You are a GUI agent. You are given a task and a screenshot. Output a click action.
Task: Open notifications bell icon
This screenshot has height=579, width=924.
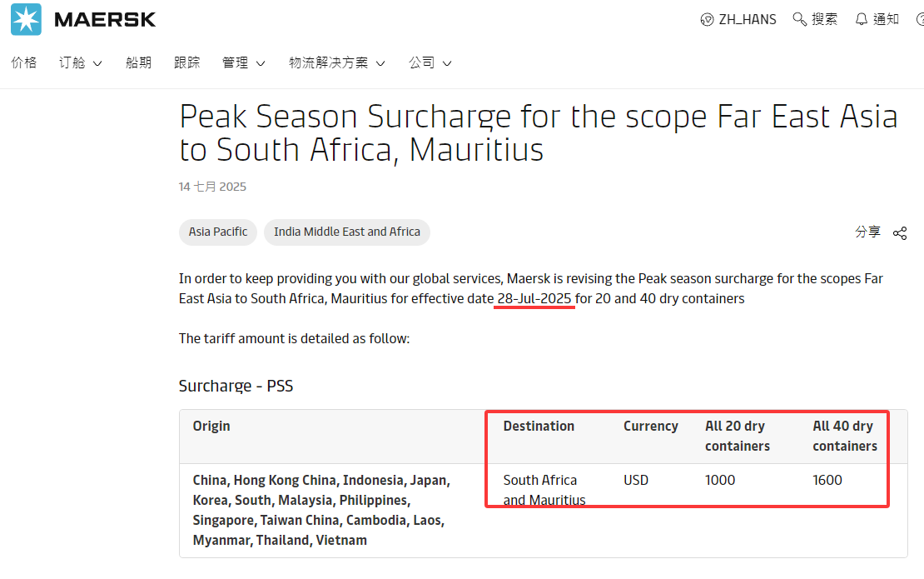tap(862, 19)
